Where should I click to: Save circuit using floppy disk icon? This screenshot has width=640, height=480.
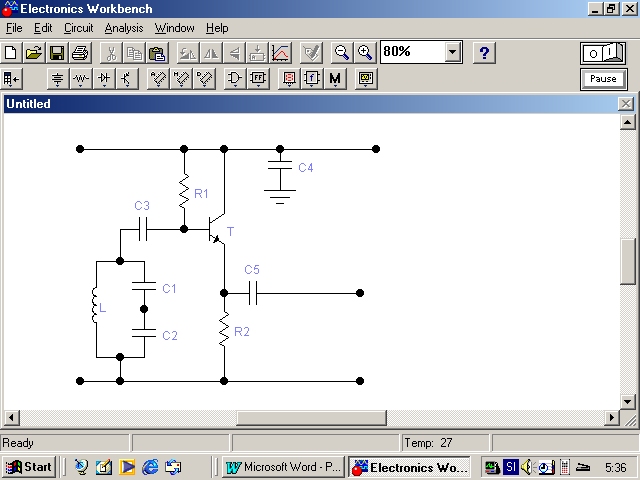57,53
